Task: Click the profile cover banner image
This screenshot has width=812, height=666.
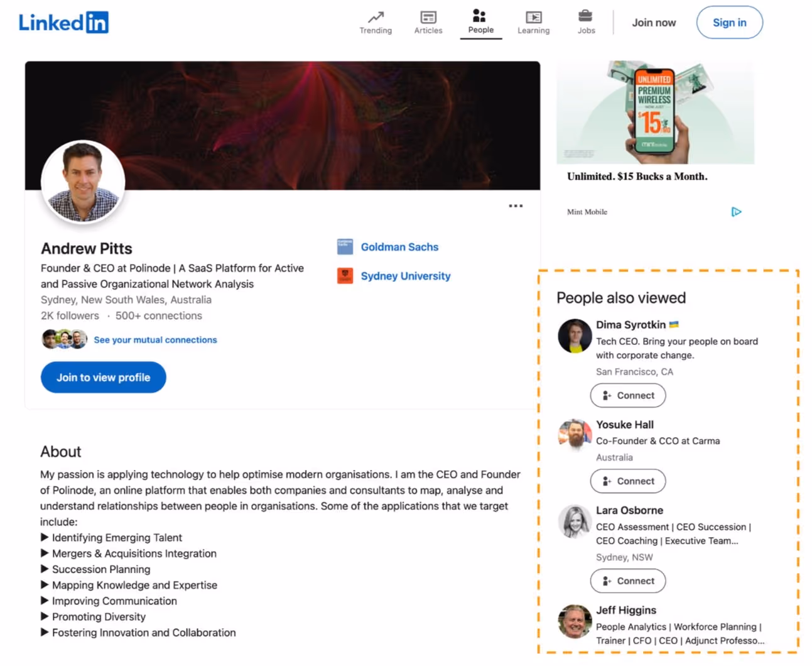Action: 283,125
